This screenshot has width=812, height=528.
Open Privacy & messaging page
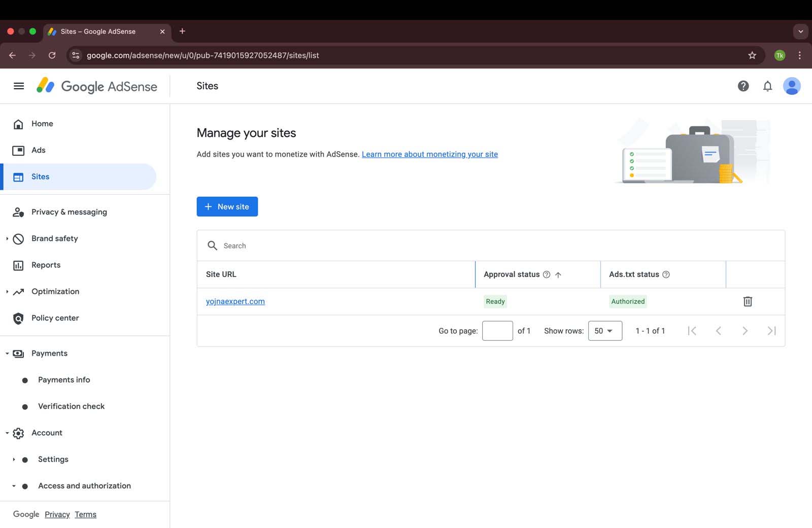69,212
